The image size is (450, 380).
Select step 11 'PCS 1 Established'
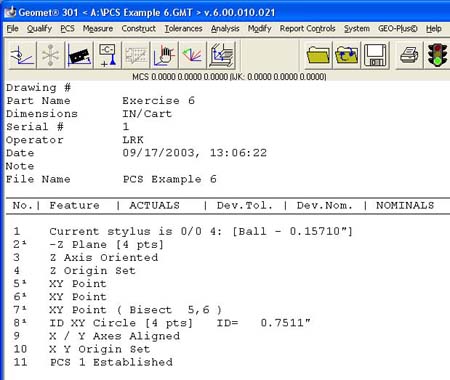(x=111, y=362)
